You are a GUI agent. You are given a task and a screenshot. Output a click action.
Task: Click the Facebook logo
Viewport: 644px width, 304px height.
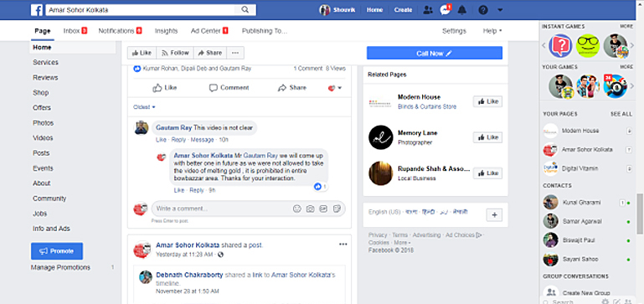click(x=37, y=10)
